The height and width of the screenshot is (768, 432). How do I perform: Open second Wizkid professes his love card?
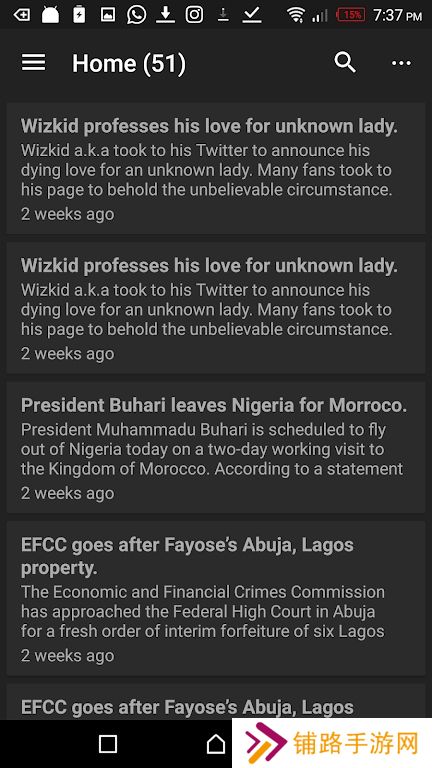[x=216, y=308]
